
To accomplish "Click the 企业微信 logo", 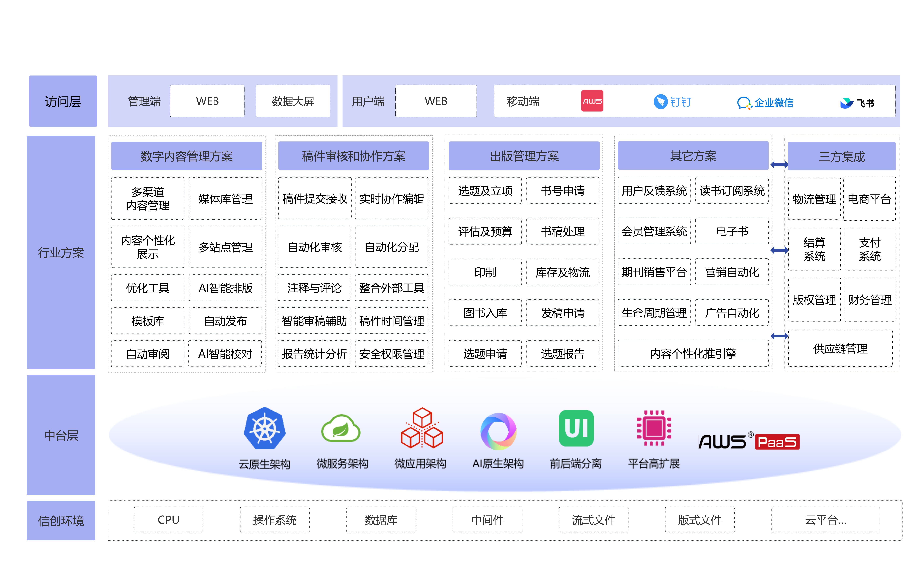I will coord(765,103).
